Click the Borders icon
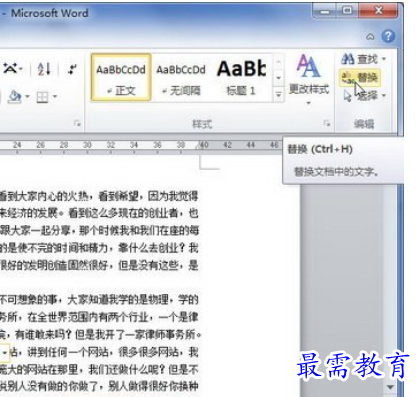418x397 pixels. [x=42, y=97]
